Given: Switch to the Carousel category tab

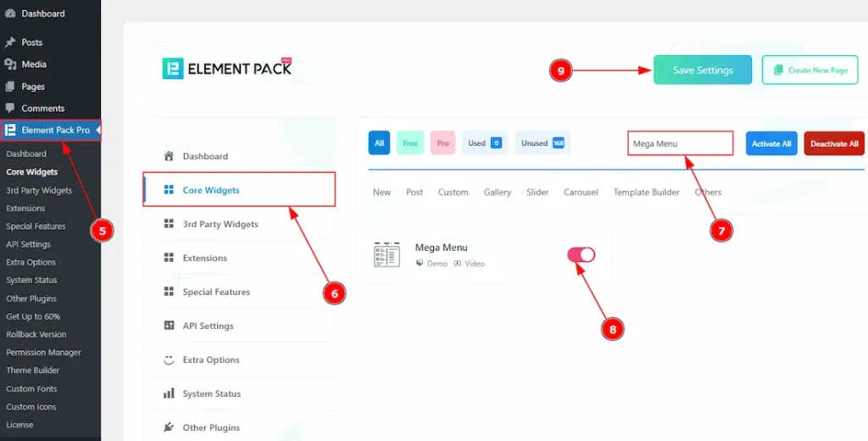Looking at the screenshot, I should (x=581, y=193).
